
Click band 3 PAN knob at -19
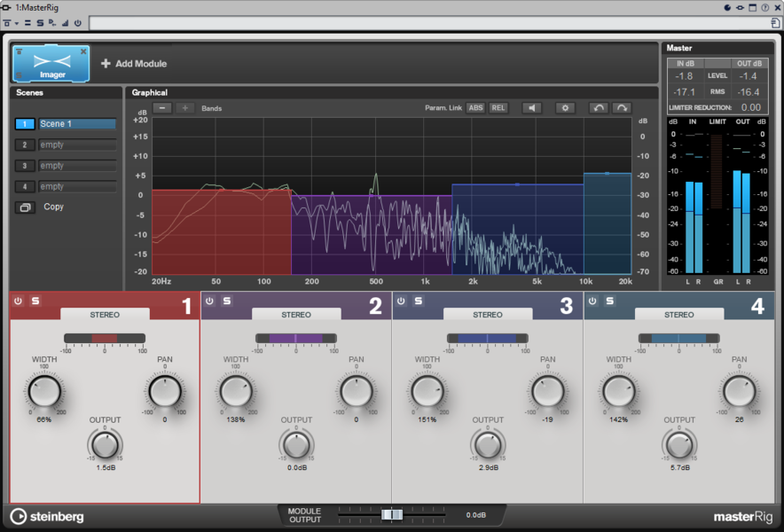click(548, 392)
